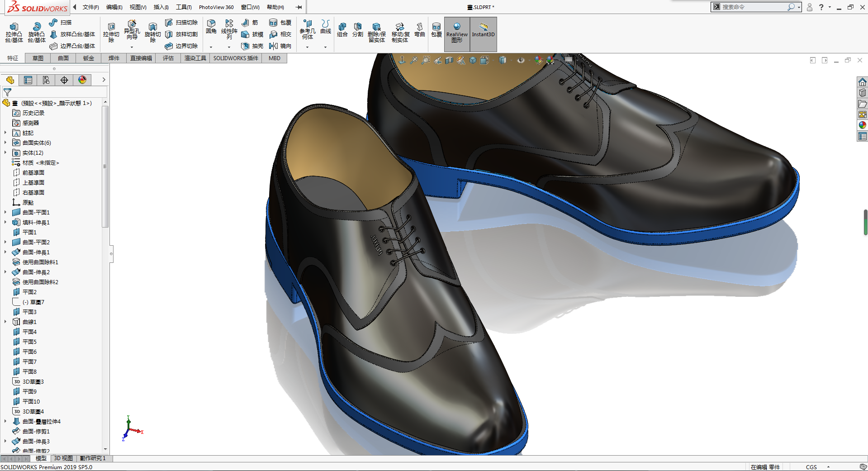This screenshot has width=868, height=471.
Task: Open the 工具(T) menu
Action: click(x=184, y=7)
